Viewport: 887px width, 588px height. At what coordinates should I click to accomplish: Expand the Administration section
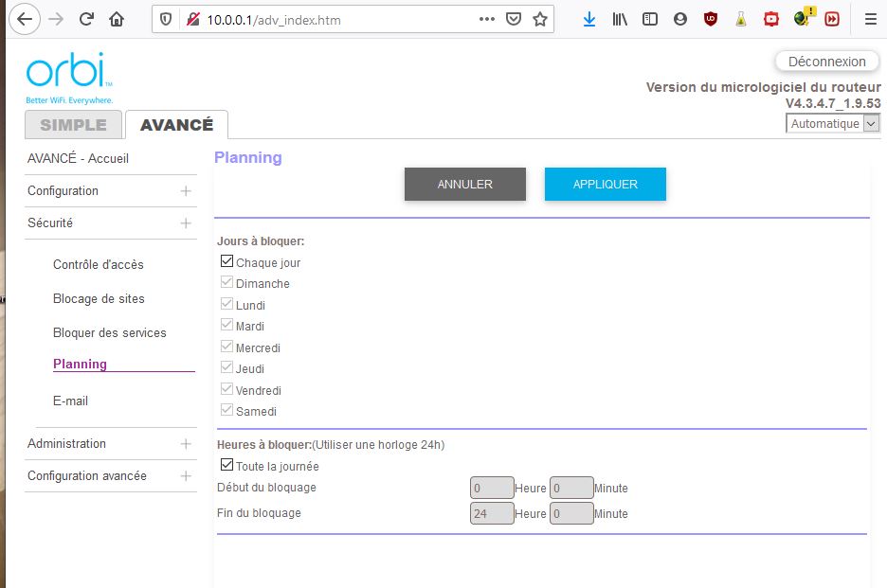pyautogui.click(x=186, y=444)
